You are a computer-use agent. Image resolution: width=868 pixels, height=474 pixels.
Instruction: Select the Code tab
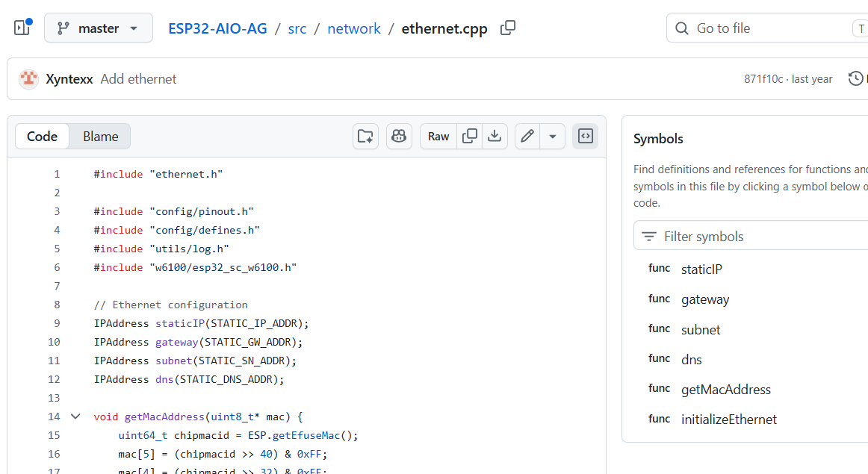[42, 136]
